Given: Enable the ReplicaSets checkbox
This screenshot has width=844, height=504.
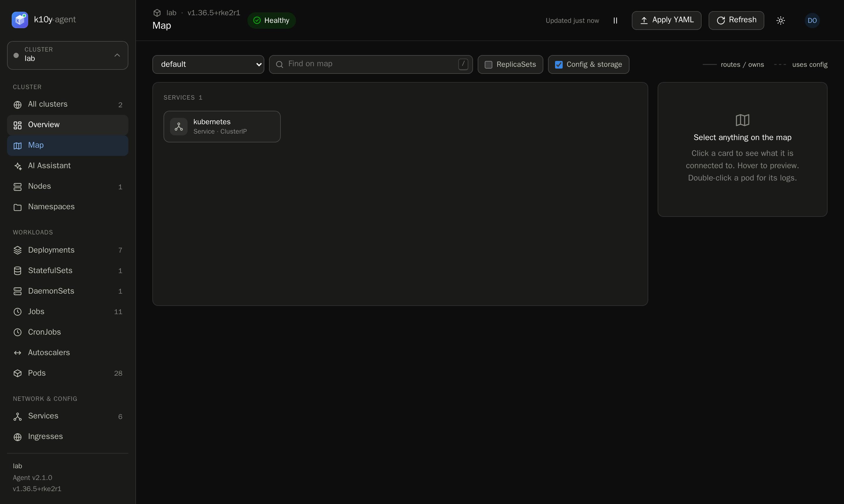Looking at the screenshot, I should coord(489,64).
